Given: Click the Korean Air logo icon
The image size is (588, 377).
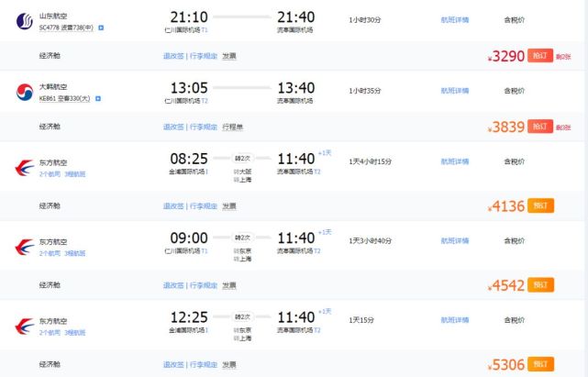Looking at the screenshot, I should [25, 92].
